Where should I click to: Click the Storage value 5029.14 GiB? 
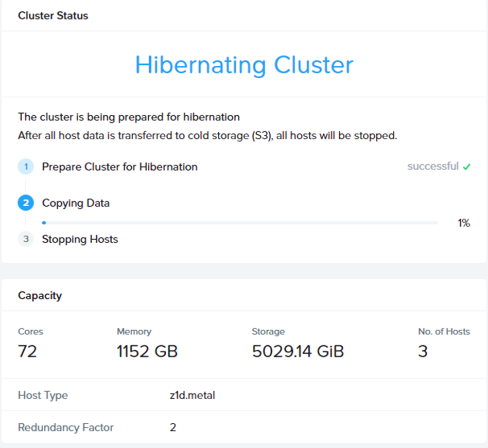[298, 352]
